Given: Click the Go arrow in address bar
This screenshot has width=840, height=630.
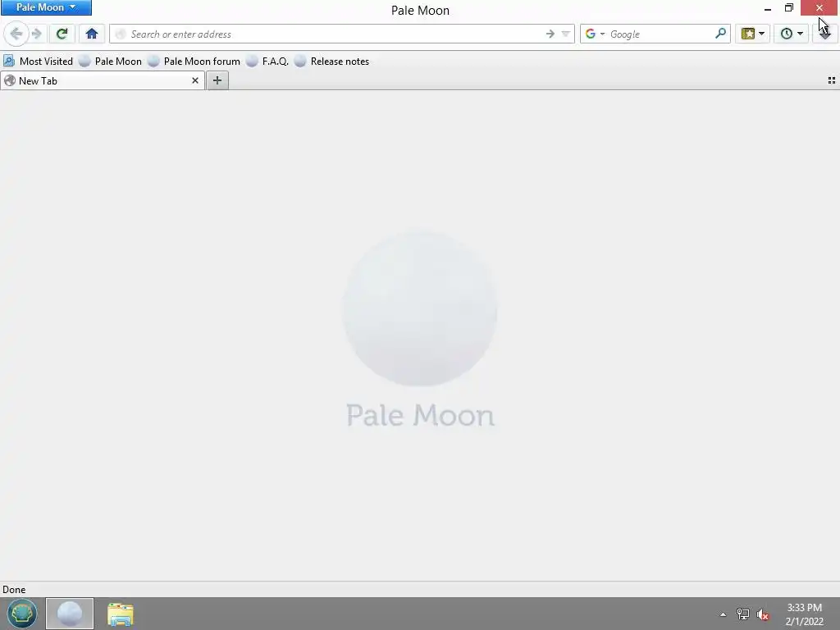Looking at the screenshot, I should click(550, 34).
